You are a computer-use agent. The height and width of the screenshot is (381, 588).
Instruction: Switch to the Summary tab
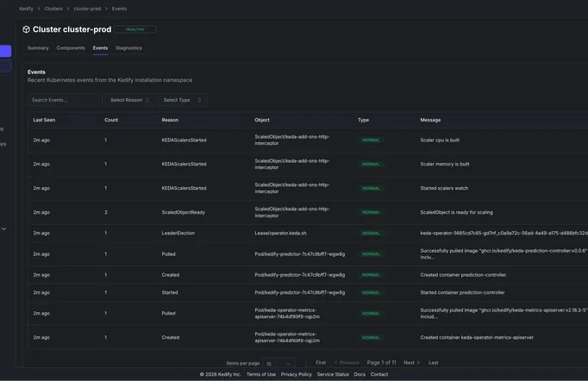point(38,48)
